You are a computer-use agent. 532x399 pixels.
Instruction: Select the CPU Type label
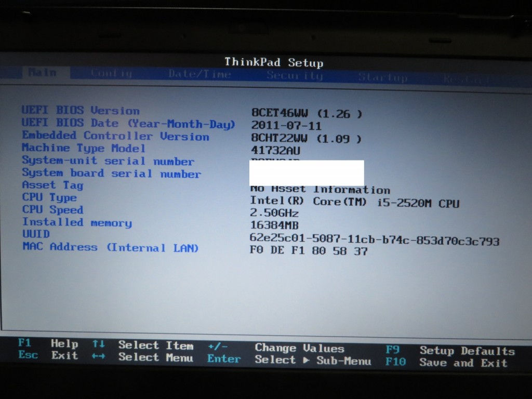(x=49, y=197)
